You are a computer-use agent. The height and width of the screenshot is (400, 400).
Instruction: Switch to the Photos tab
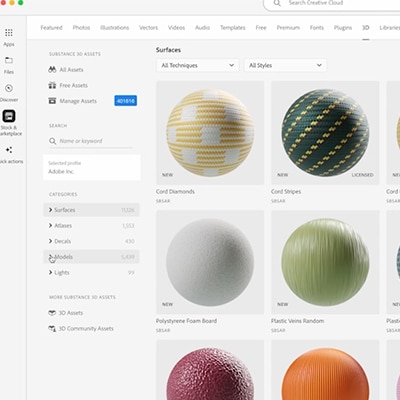[81, 28]
